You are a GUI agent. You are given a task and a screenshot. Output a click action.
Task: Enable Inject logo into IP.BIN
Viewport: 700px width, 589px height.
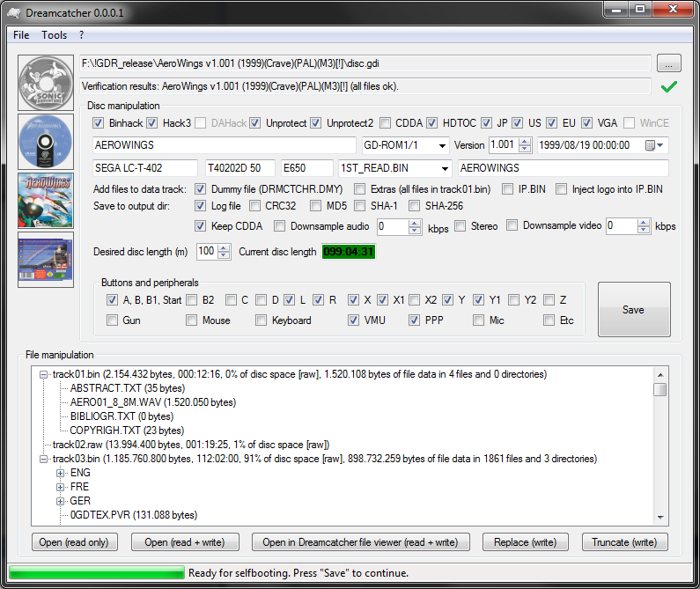pyautogui.click(x=561, y=189)
